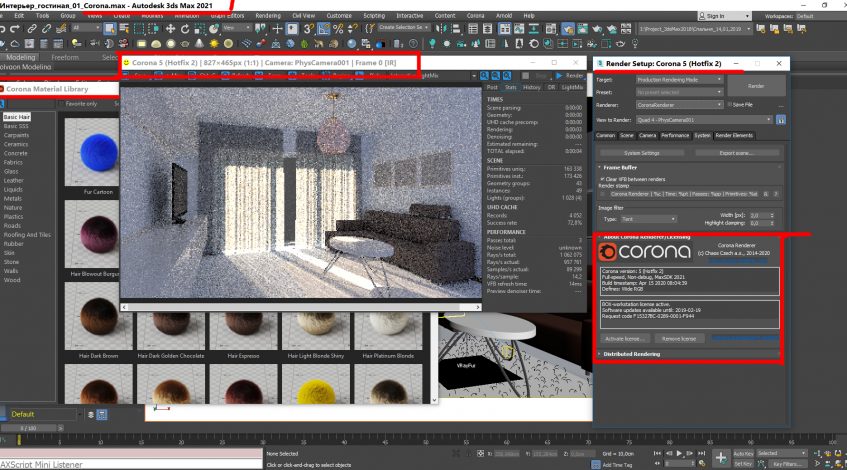
Task: Click the Undo icon in main toolbar
Action: pyautogui.click(x=5, y=28)
